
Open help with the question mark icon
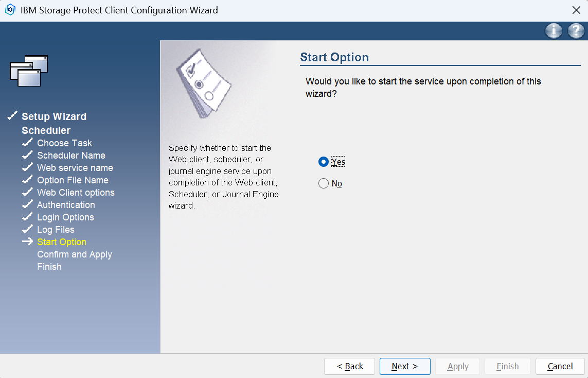[576, 31]
